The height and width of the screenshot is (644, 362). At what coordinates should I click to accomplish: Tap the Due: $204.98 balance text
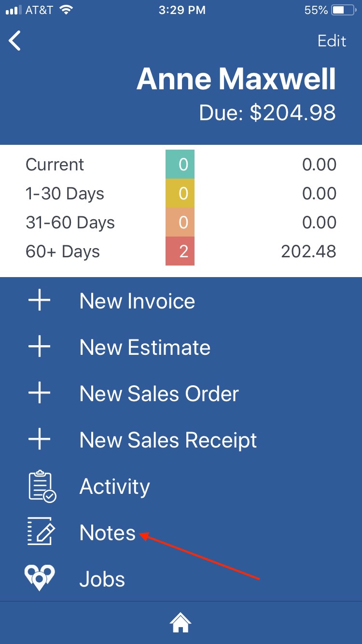267,112
